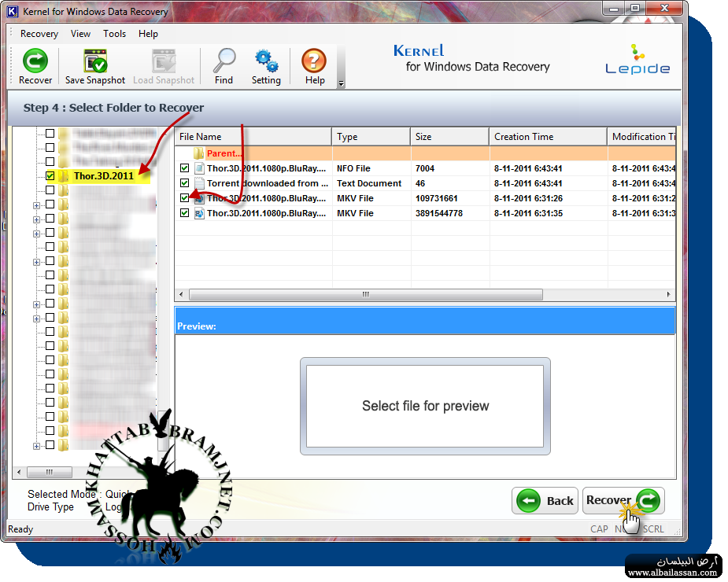The width and height of the screenshot is (728, 582).
Task: Expand the topmost plus node in folder tree
Action: (x=37, y=205)
